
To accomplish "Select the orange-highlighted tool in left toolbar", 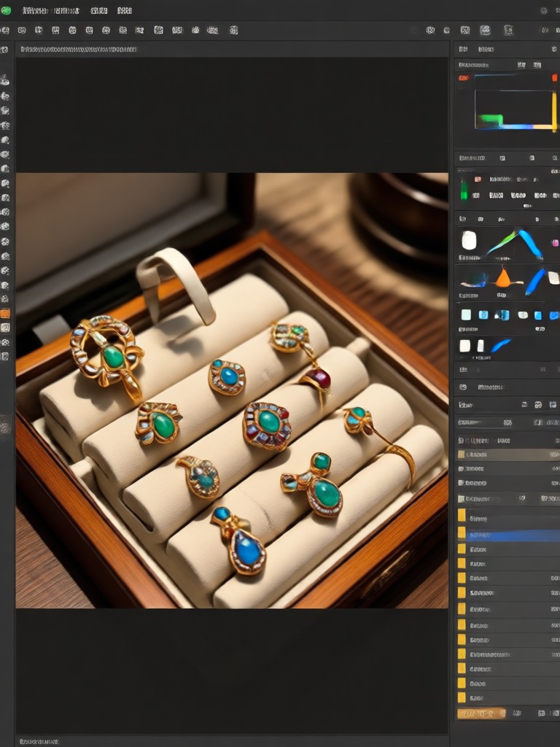I will coord(5,313).
